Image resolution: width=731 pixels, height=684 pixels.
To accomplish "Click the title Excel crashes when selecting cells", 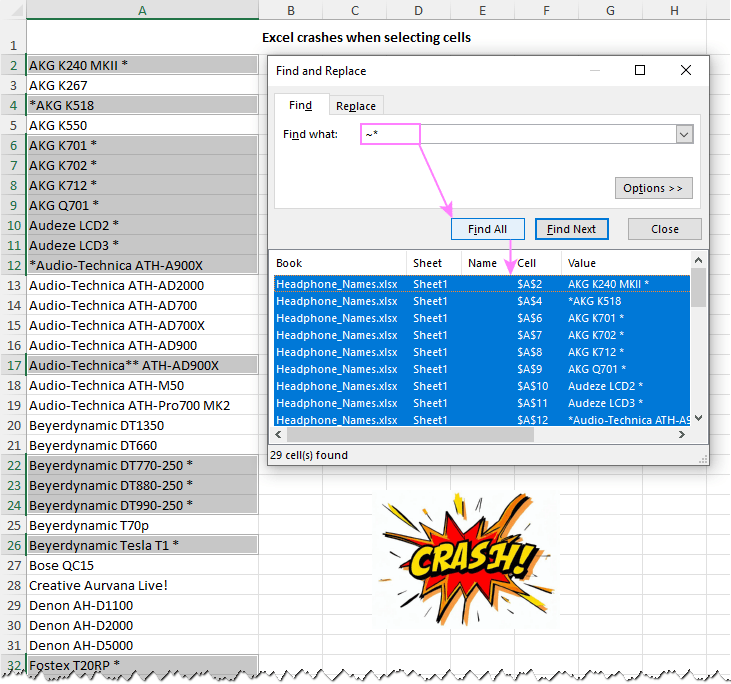I will click(x=366, y=37).
